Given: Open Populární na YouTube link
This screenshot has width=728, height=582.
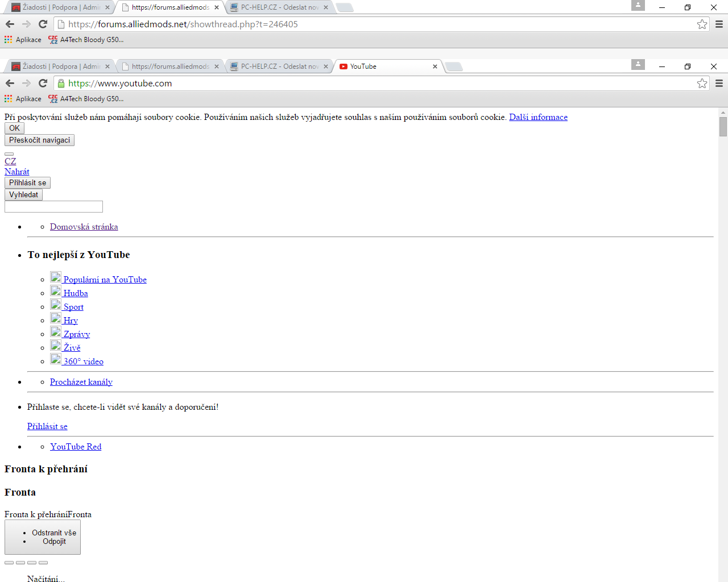Looking at the screenshot, I should pos(105,280).
